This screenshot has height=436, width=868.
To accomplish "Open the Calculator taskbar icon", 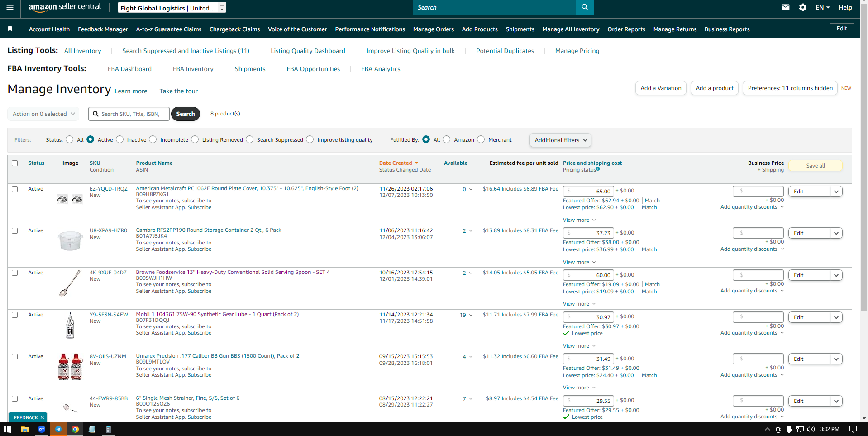I will [x=109, y=429].
